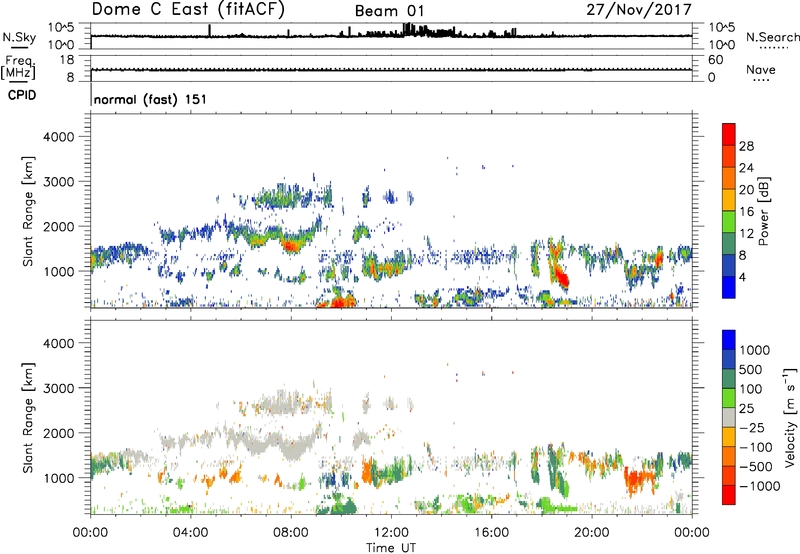The width and height of the screenshot is (800, 554).
Task: Click the red top segment of Power color bar
Action: click(729, 134)
